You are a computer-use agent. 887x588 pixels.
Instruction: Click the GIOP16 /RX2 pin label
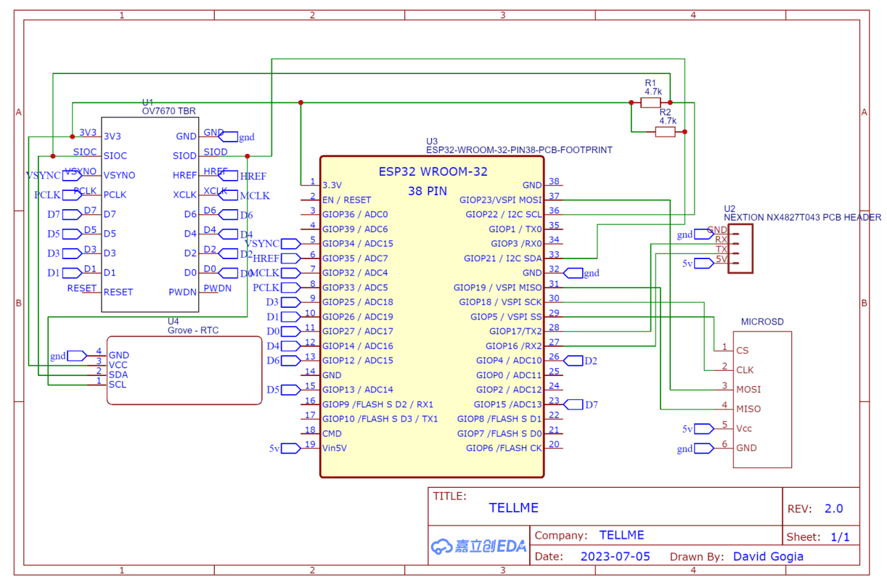pos(514,346)
